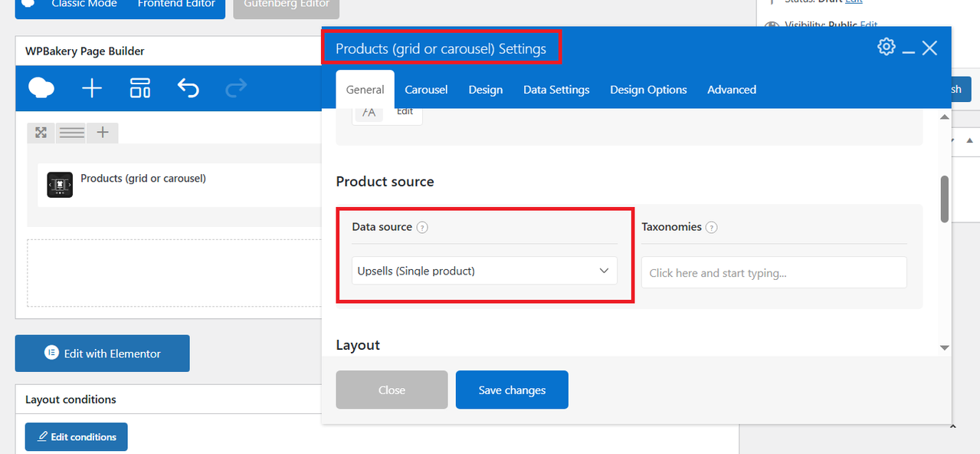The image size is (980, 454).
Task: Click Products grid element thumbnail icon
Action: click(x=60, y=185)
